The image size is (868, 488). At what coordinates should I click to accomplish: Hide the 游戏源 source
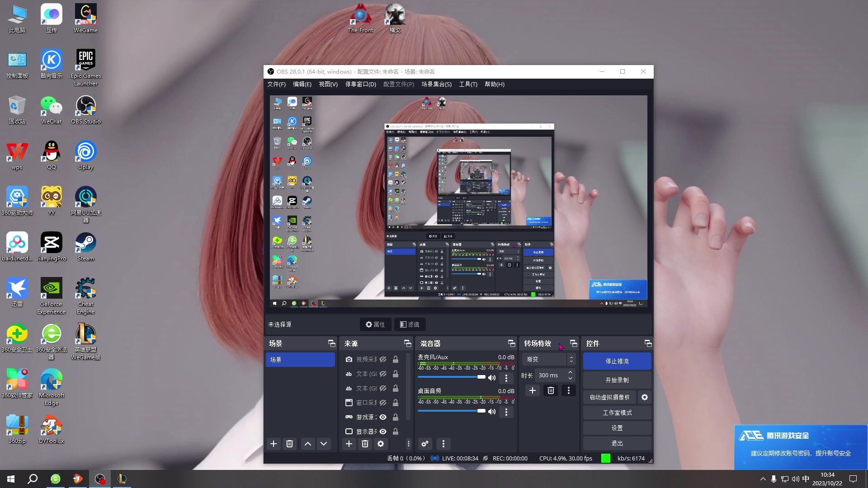[383, 417]
